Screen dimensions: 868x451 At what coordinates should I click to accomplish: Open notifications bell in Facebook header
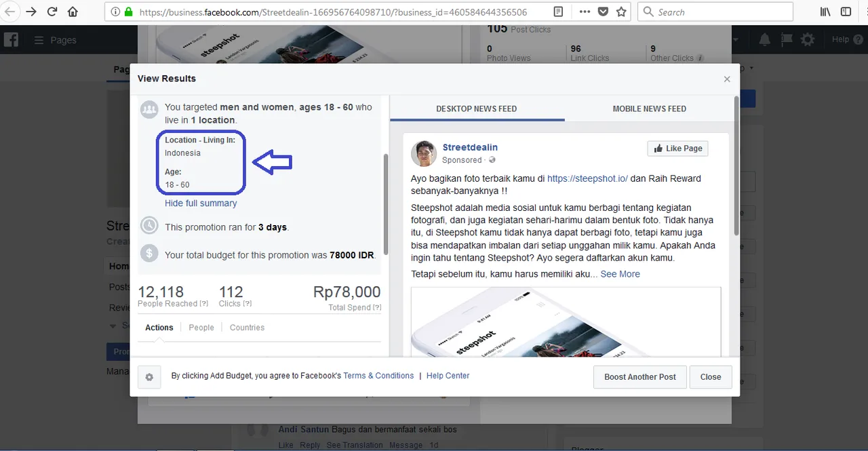765,40
